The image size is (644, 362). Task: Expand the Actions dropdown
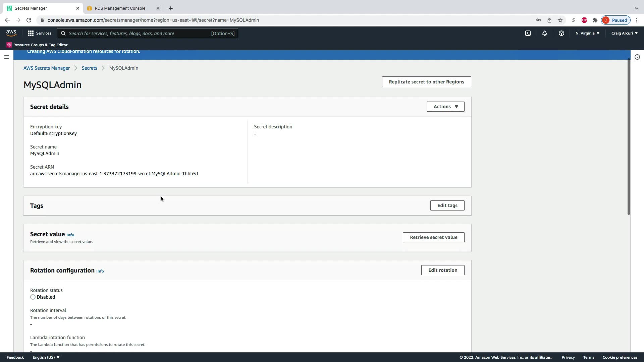[445, 107]
